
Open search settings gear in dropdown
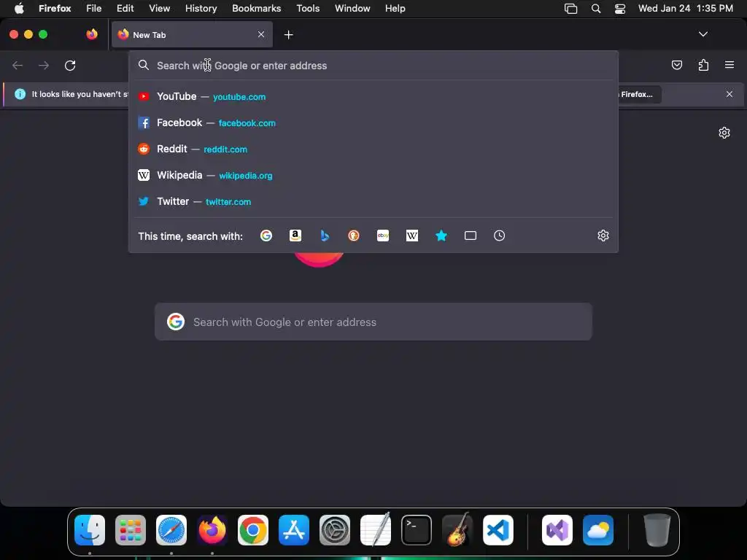[x=603, y=236]
